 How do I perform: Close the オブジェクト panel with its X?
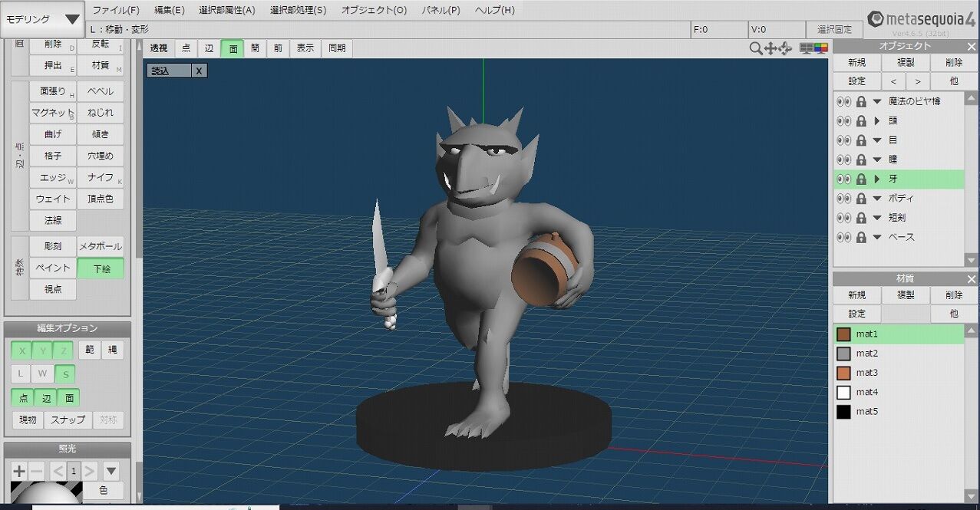click(972, 47)
